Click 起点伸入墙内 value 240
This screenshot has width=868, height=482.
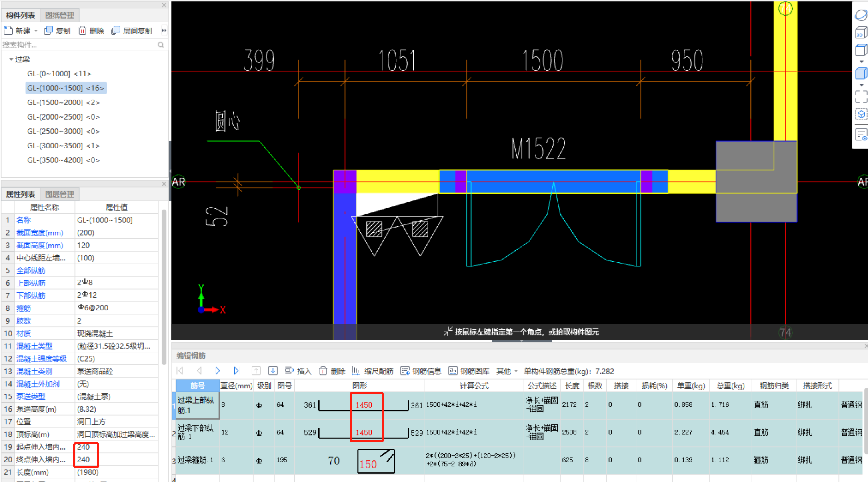pos(116,447)
